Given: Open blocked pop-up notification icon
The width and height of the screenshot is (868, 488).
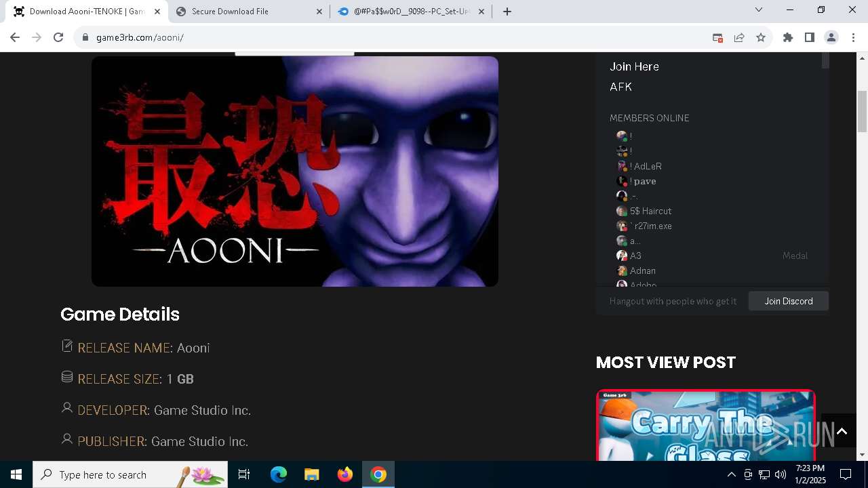Looking at the screenshot, I should tap(717, 37).
